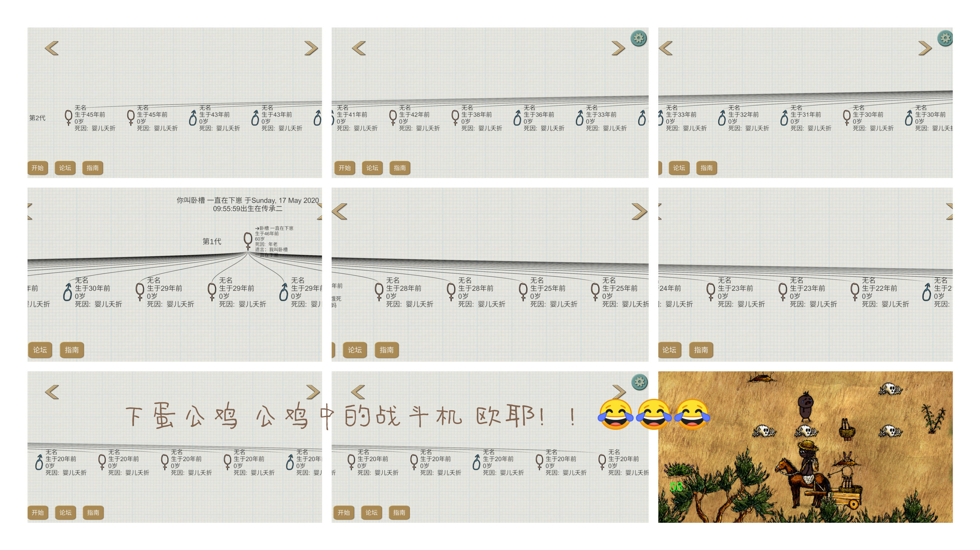Open settings gear above the 生于20年前 row
The image size is (980, 550).
(x=639, y=382)
